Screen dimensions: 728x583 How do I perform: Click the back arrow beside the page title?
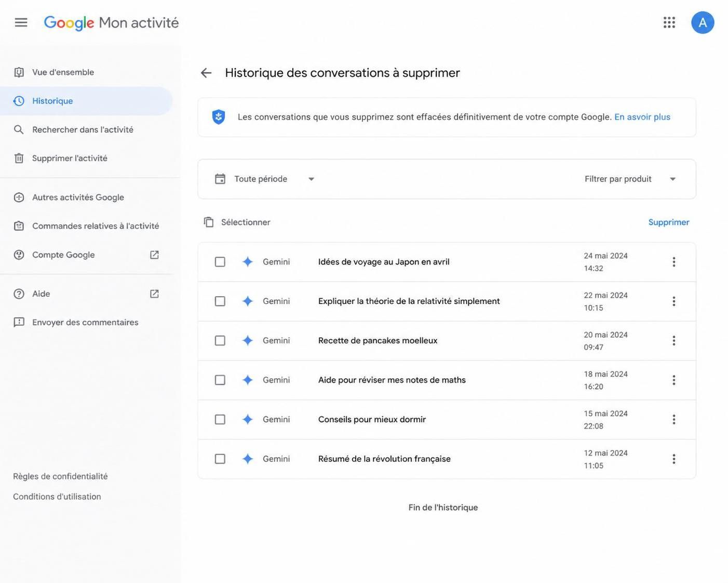206,73
